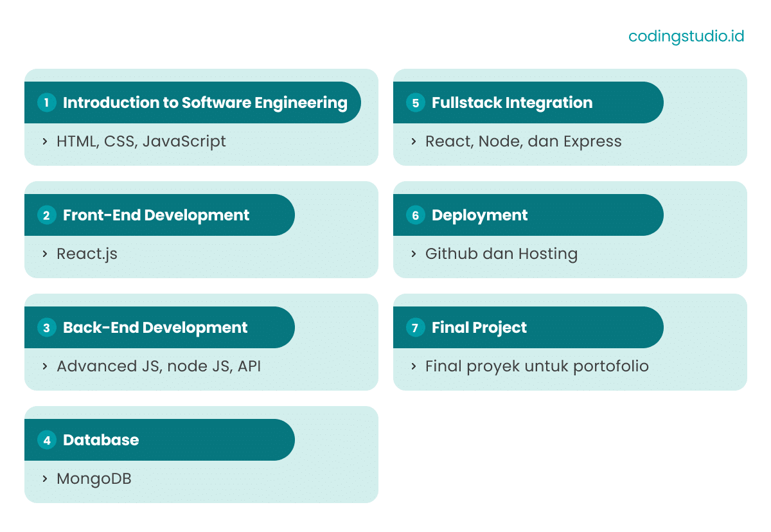
Task: Open the codingstudio.id link
Action: pyautogui.click(x=686, y=37)
